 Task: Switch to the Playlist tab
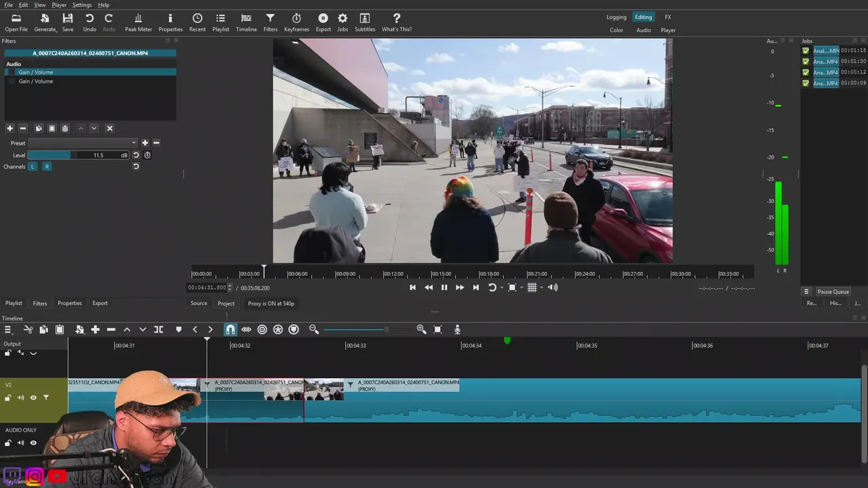14,303
